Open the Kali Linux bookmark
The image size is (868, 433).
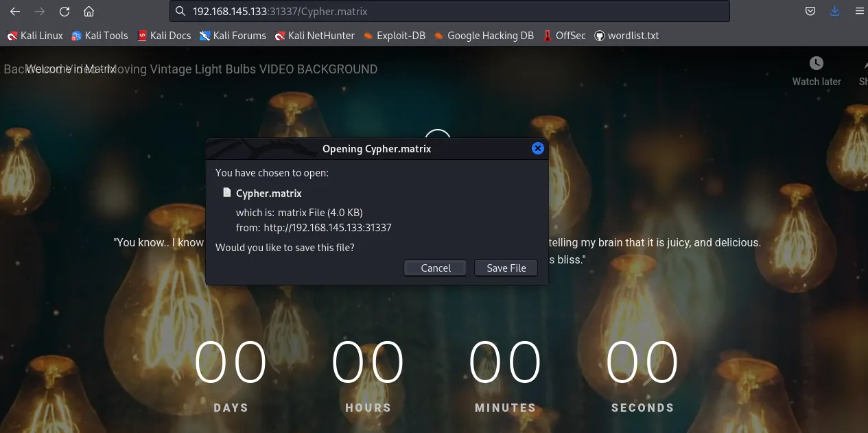click(35, 36)
